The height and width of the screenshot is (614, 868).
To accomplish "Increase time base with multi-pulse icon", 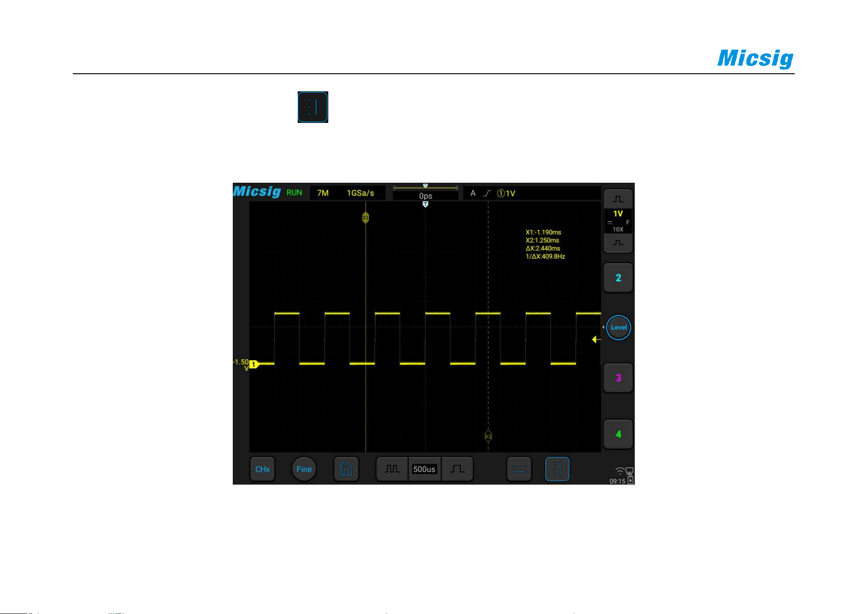I will coord(392,469).
